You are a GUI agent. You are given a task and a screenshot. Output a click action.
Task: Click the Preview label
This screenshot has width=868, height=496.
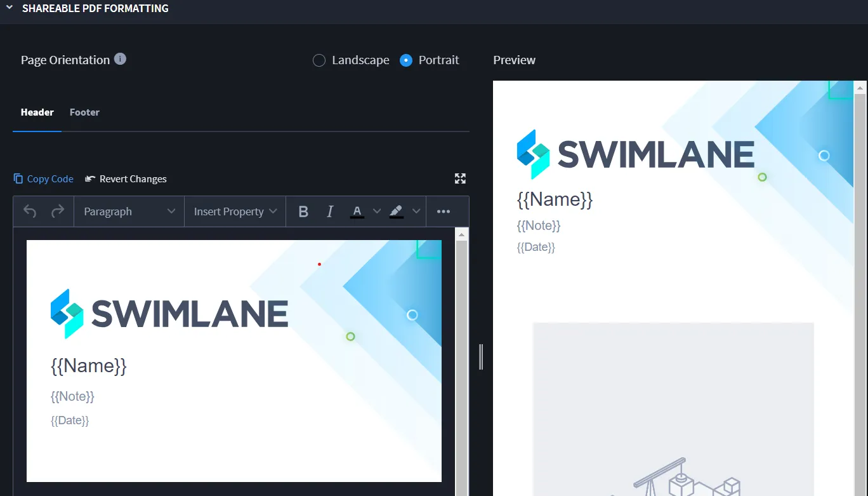click(515, 60)
